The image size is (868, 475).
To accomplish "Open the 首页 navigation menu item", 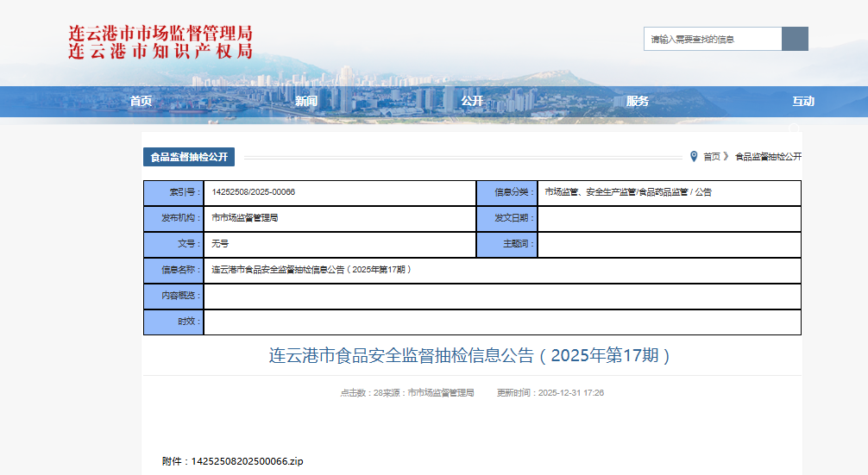I will (x=141, y=101).
